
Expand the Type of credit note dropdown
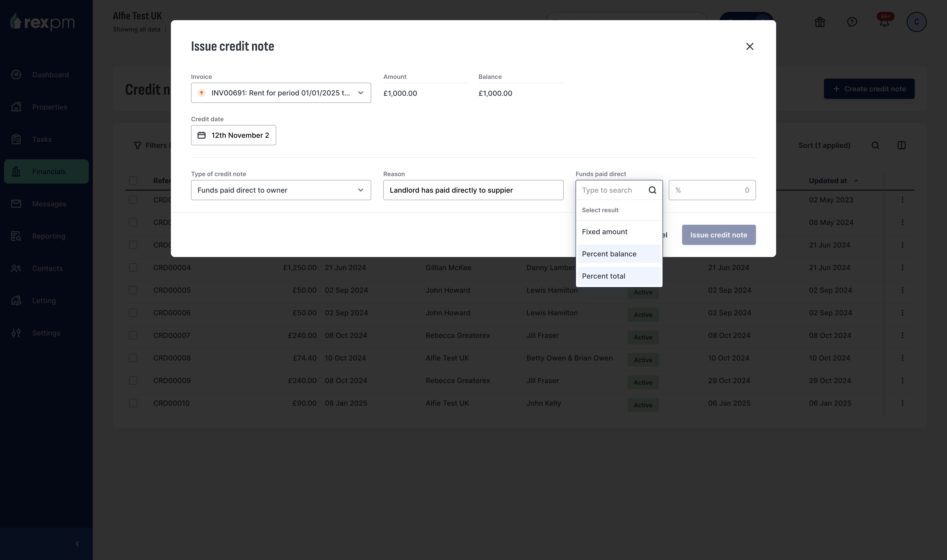(x=281, y=190)
